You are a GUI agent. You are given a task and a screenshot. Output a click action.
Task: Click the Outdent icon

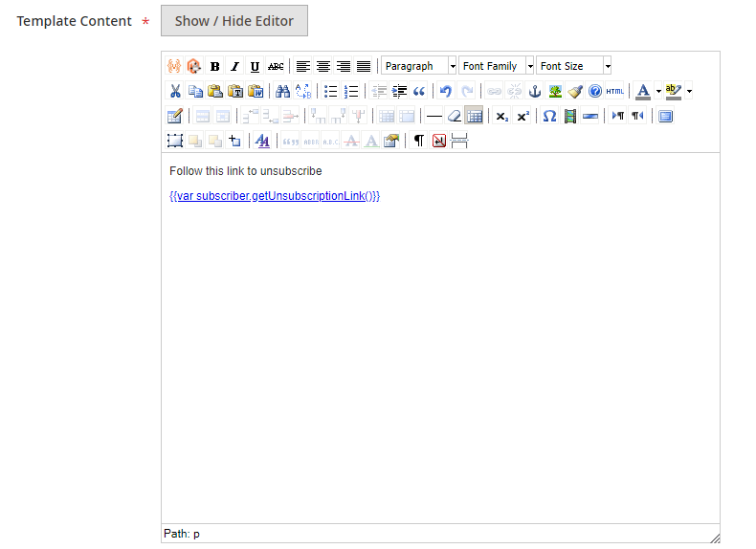[x=379, y=91]
